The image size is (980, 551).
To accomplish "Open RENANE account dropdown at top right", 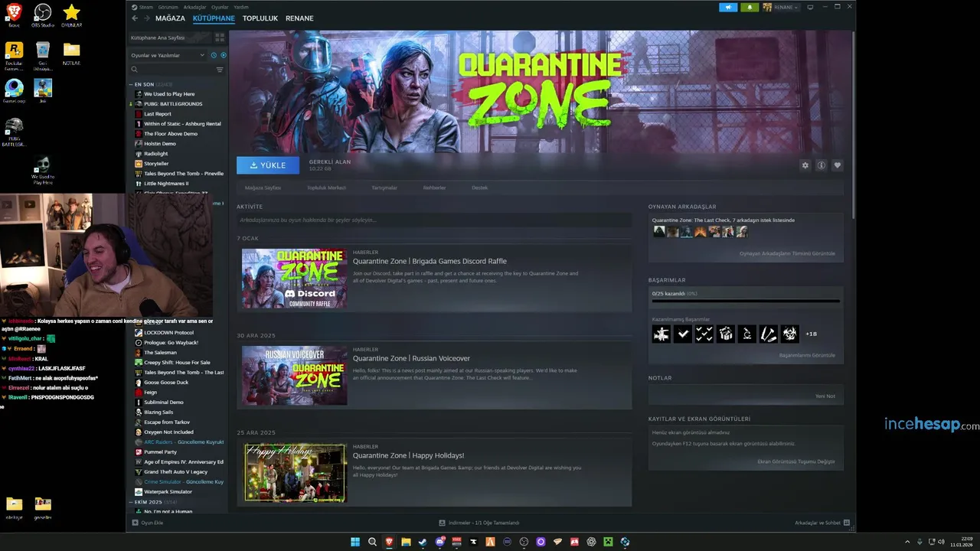I will tap(780, 7).
